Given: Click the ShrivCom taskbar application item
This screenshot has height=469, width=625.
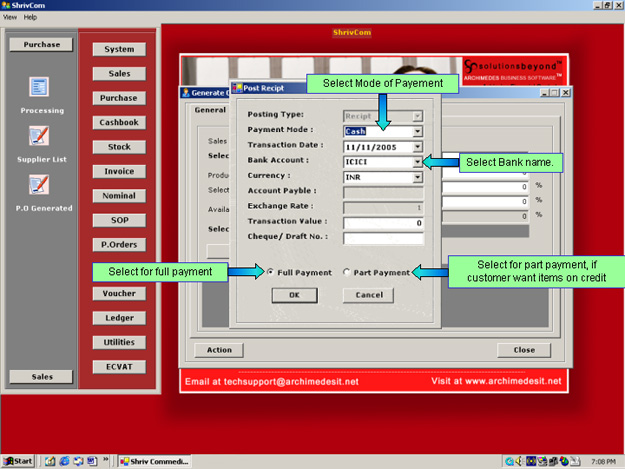Looking at the screenshot, I should pos(152,461).
